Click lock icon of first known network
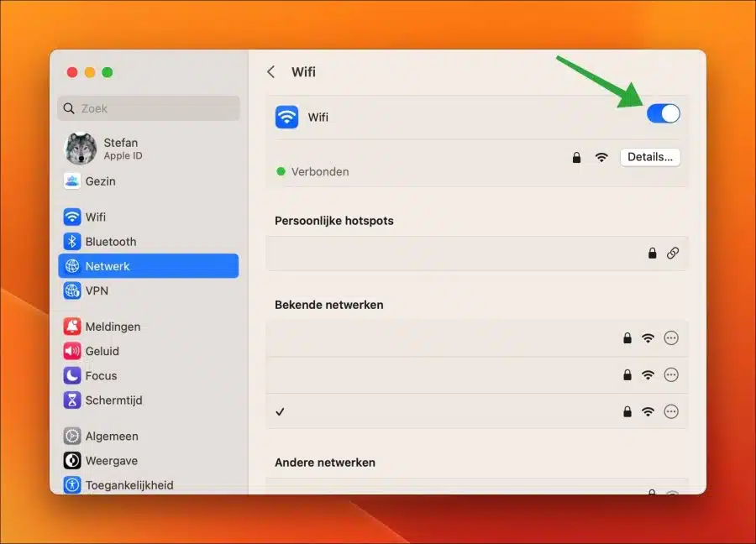The width and height of the screenshot is (756, 544). 627,338
